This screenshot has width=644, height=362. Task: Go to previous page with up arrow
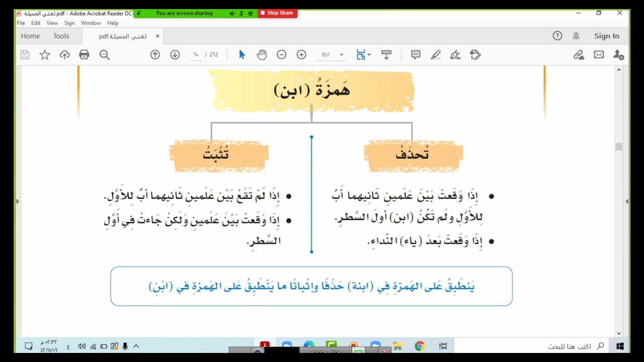(155, 55)
